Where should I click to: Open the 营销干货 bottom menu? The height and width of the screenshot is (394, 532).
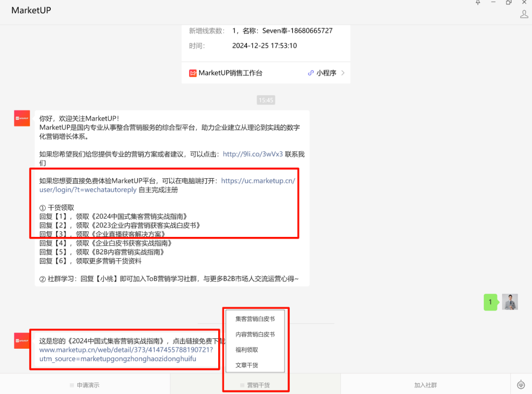pyautogui.click(x=255, y=385)
